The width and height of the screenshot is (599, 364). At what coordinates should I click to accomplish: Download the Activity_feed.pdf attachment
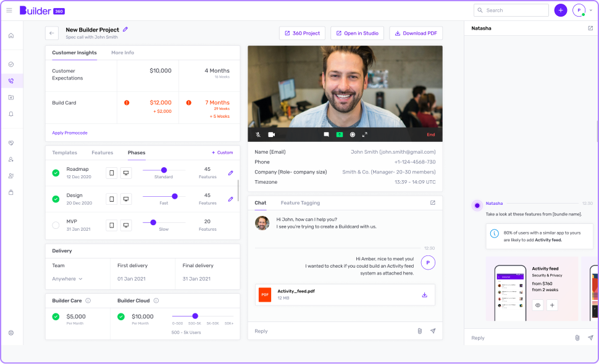(424, 295)
